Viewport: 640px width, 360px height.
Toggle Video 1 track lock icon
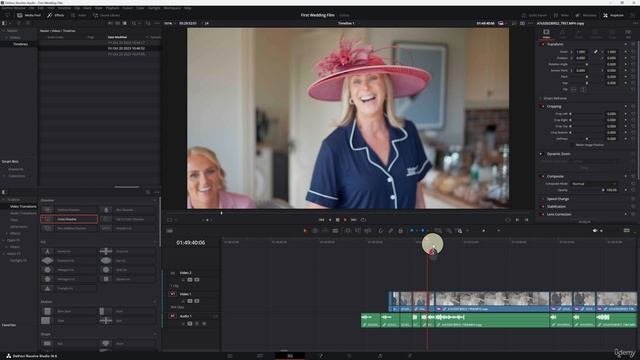pos(182,301)
